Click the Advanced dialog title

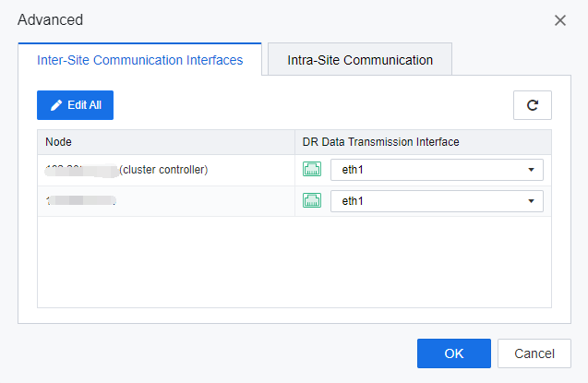click(x=50, y=20)
